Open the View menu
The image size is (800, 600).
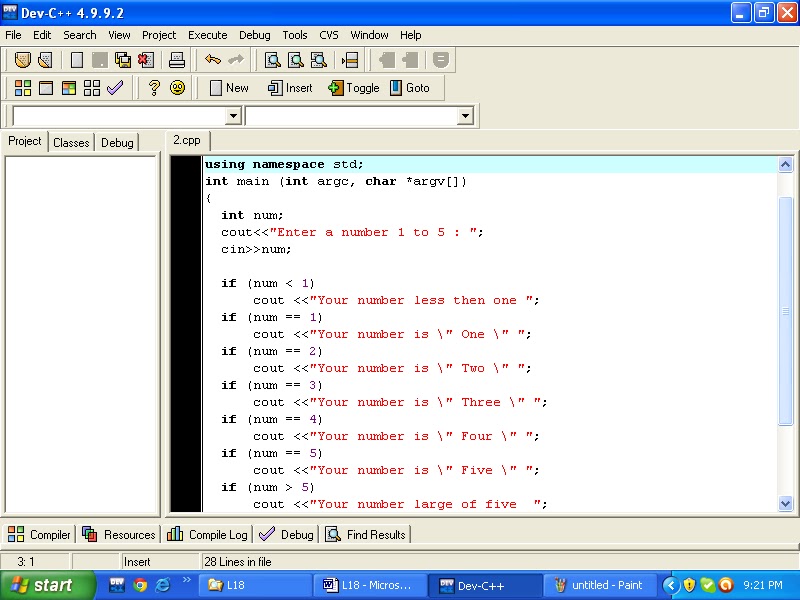[119, 35]
